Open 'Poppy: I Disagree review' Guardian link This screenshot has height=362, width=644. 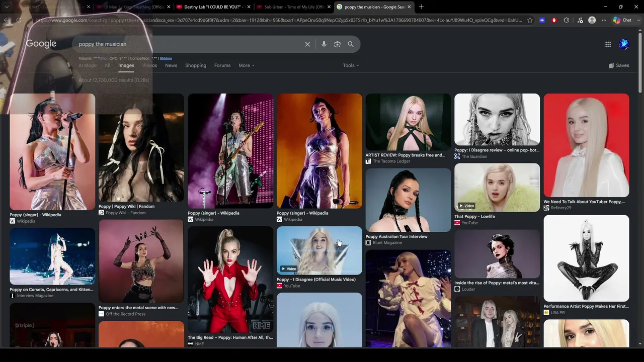pyautogui.click(x=497, y=150)
